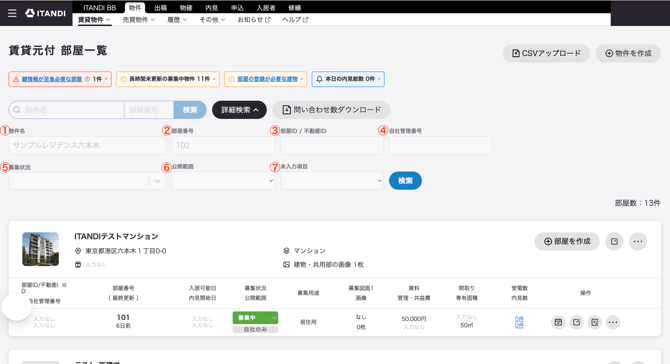Image resolution: width=670 pixels, height=364 pixels.
Task: Click the 物件を作成 button
Action: pos(628,53)
